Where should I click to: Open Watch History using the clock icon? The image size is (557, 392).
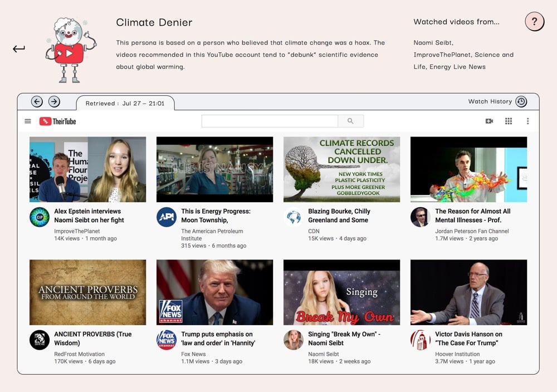point(521,101)
